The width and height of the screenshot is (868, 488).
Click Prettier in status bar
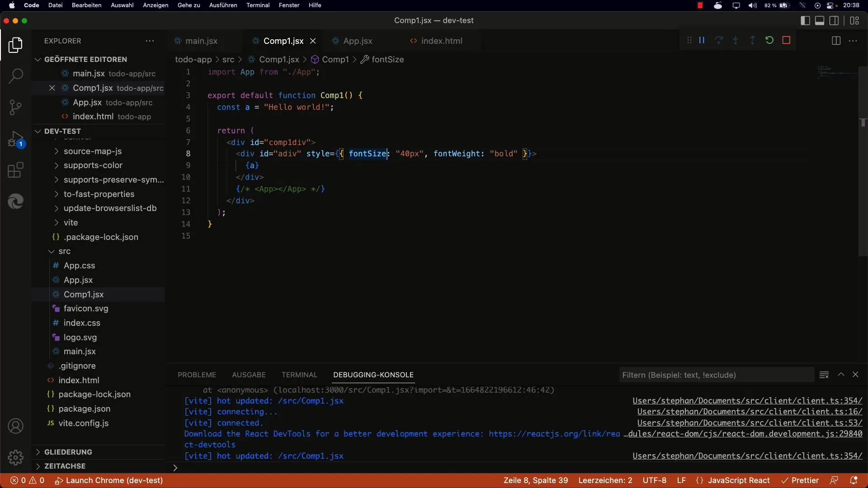800,480
